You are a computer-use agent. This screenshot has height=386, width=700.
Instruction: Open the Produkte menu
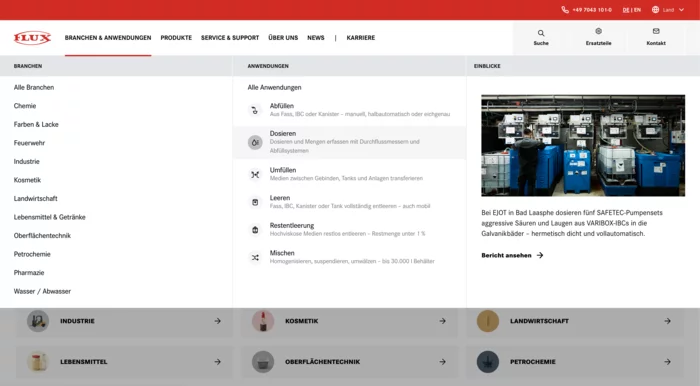click(x=176, y=38)
